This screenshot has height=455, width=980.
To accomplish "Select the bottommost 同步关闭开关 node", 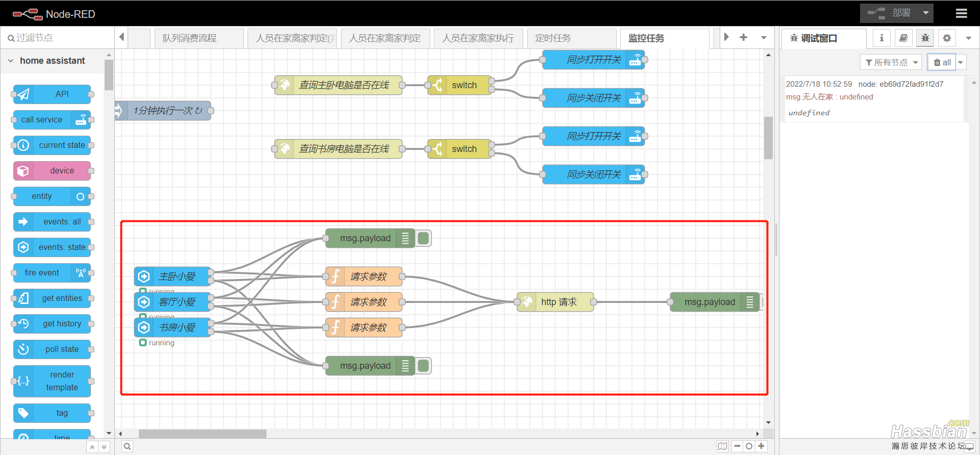I will (594, 174).
